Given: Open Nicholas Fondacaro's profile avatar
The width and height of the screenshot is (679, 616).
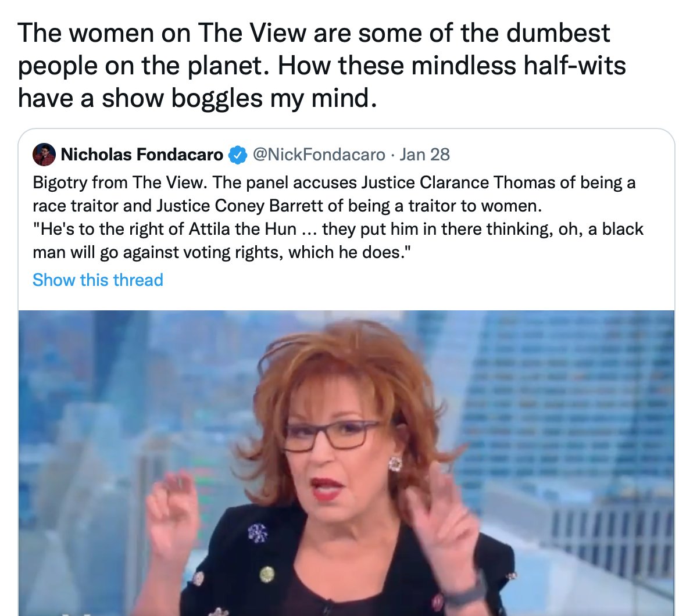Looking at the screenshot, I should click(x=44, y=155).
